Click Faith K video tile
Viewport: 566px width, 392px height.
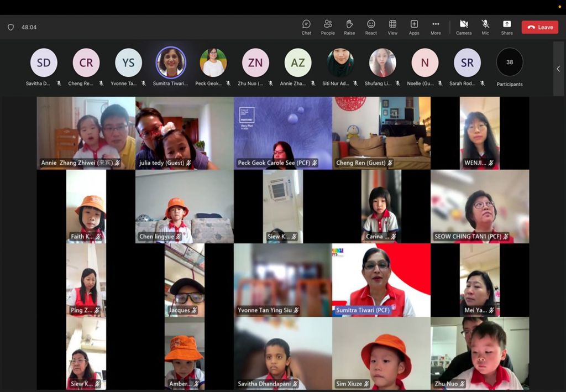pyautogui.click(x=86, y=206)
